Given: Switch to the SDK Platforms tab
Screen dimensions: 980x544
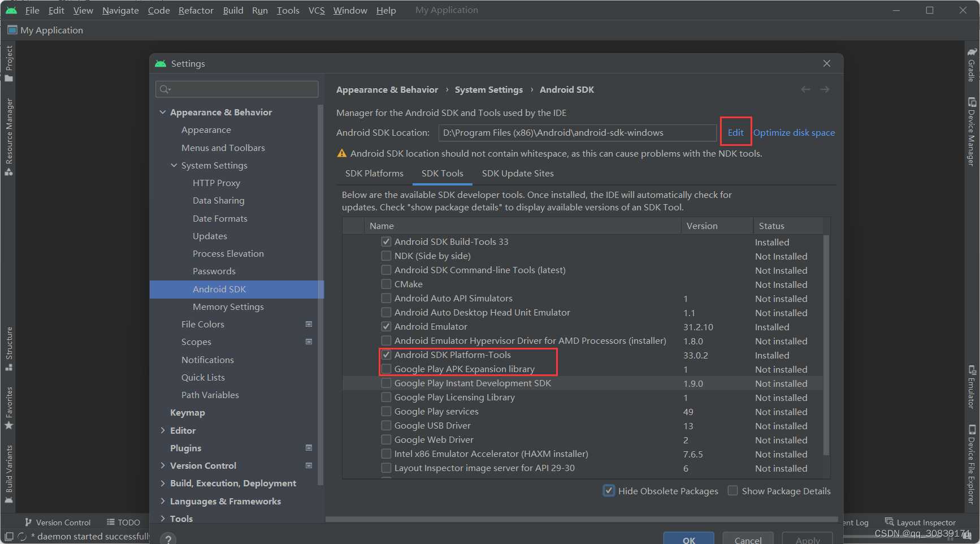Looking at the screenshot, I should tap(374, 173).
